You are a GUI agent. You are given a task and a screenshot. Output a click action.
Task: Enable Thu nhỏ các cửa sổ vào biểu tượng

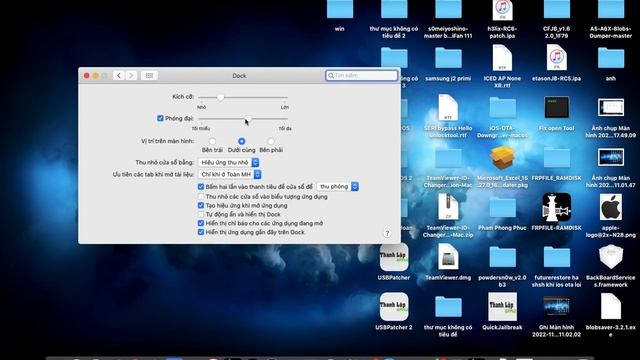201,196
